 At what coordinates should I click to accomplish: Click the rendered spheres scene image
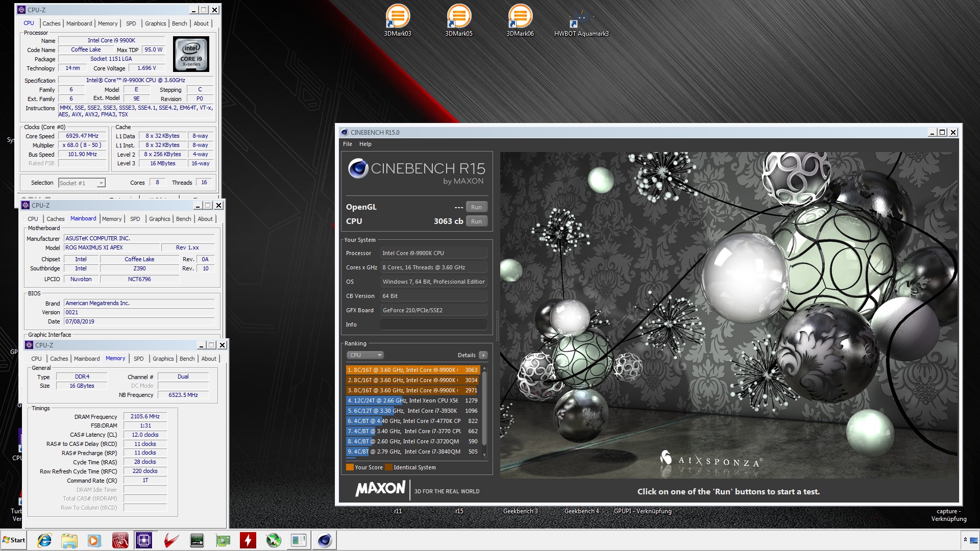coord(729,315)
